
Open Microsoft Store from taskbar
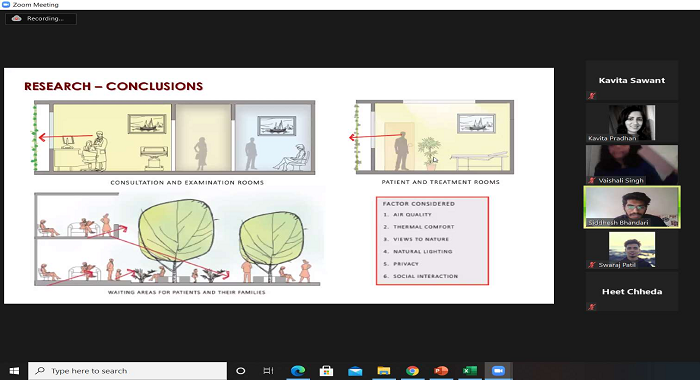(x=326, y=371)
